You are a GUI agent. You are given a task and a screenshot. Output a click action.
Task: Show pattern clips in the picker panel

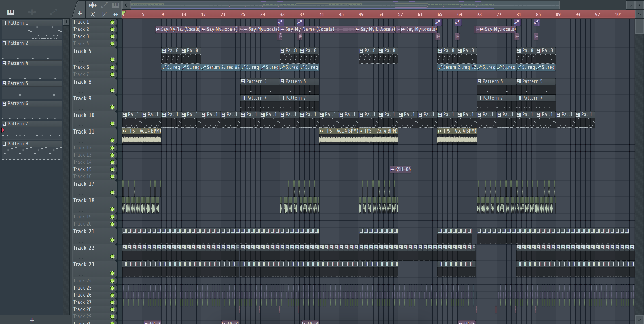click(x=11, y=12)
